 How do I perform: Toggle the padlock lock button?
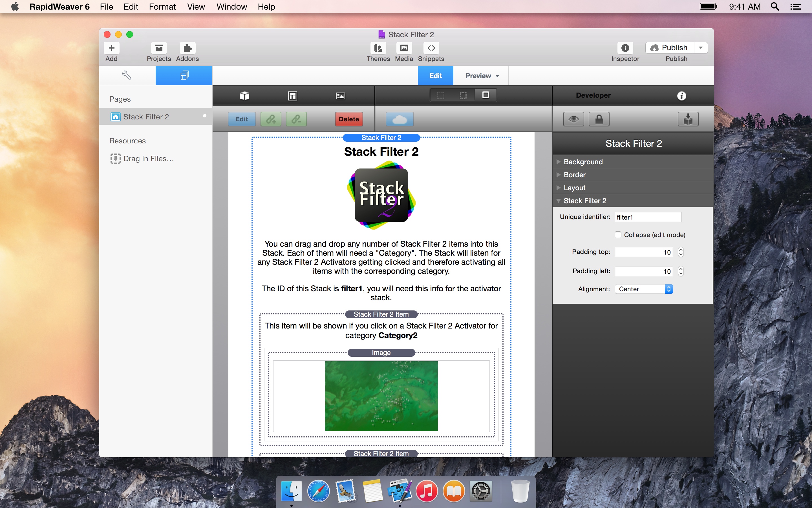coord(599,119)
